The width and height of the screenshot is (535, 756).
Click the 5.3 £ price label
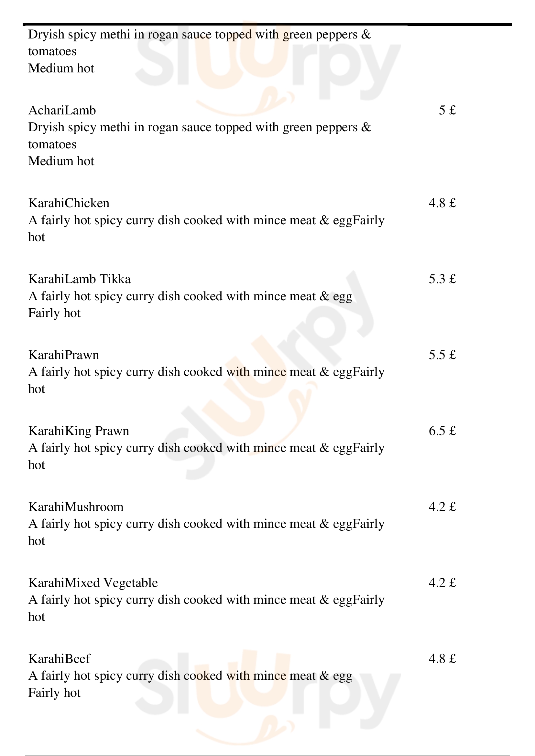tap(442, 279)
